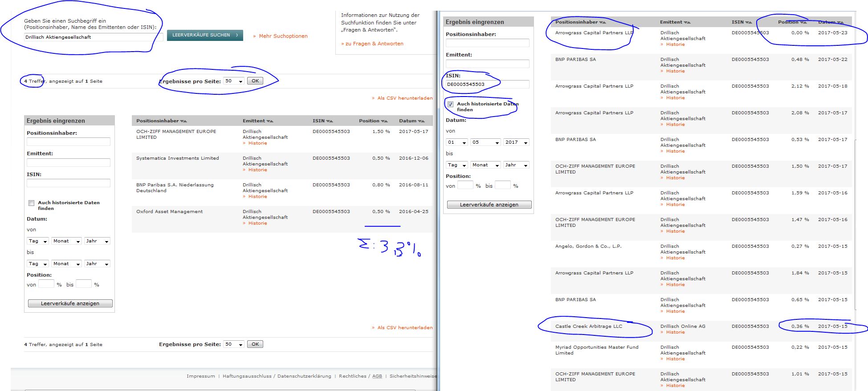The image size is (868, 391).
Task: Open the 'von' Monat dropdown in left filter
Action: 66,241
